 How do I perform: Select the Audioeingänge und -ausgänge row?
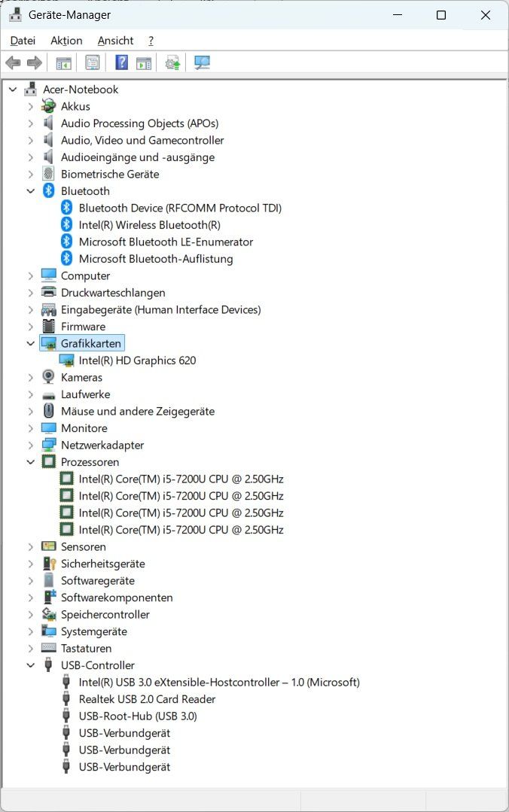(x=138, y=157)
